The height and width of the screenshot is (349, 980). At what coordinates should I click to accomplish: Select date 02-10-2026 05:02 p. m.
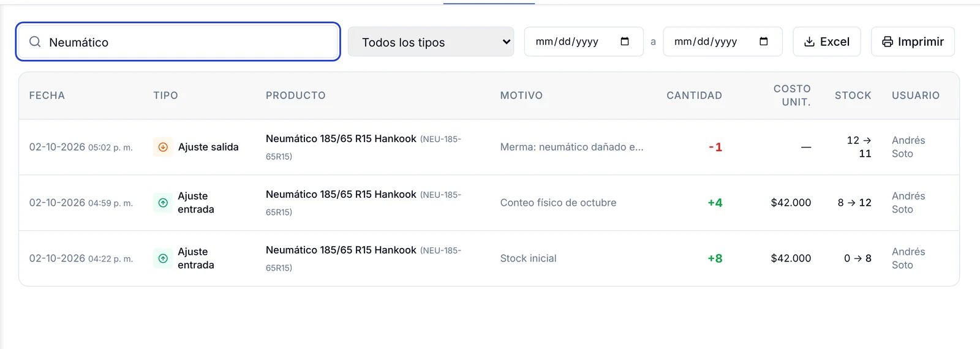(x=81, y=147)
